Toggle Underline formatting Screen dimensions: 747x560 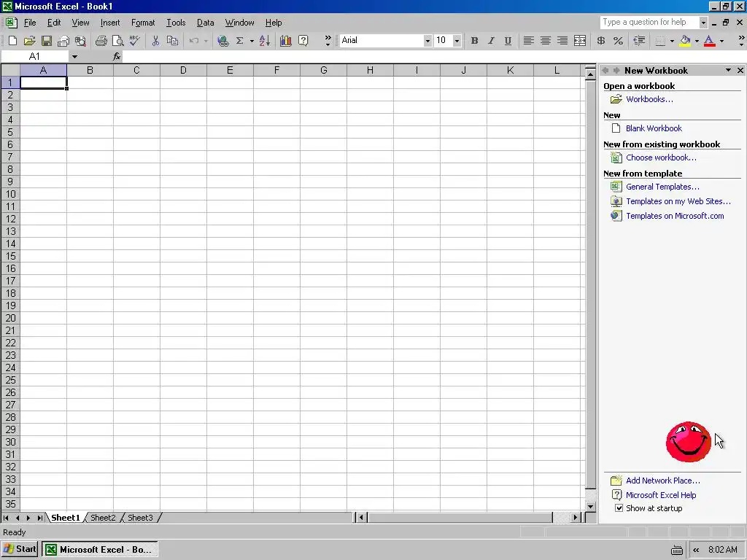508,41
